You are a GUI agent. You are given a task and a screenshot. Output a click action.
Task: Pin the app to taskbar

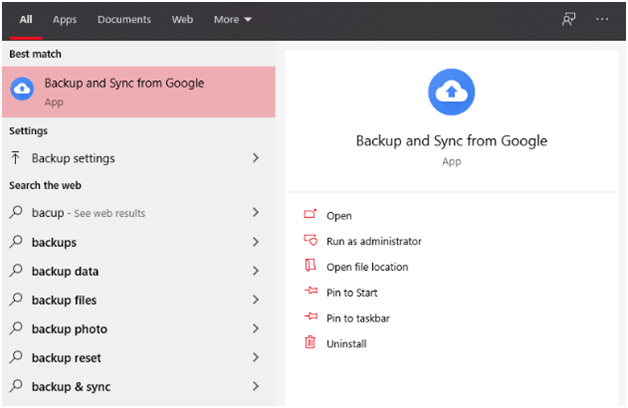click(x=358, y=318)
